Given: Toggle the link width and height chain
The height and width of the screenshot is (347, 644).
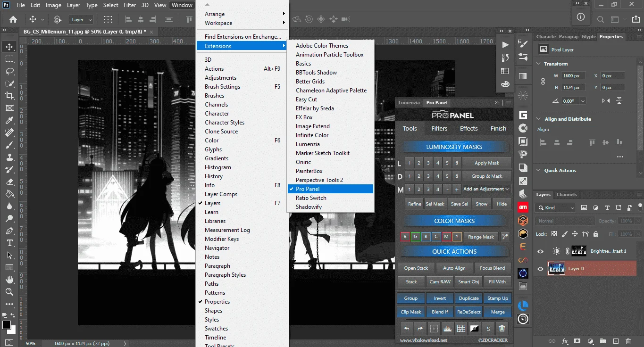Looking at the screenshot, I should (x=543, y=81).
